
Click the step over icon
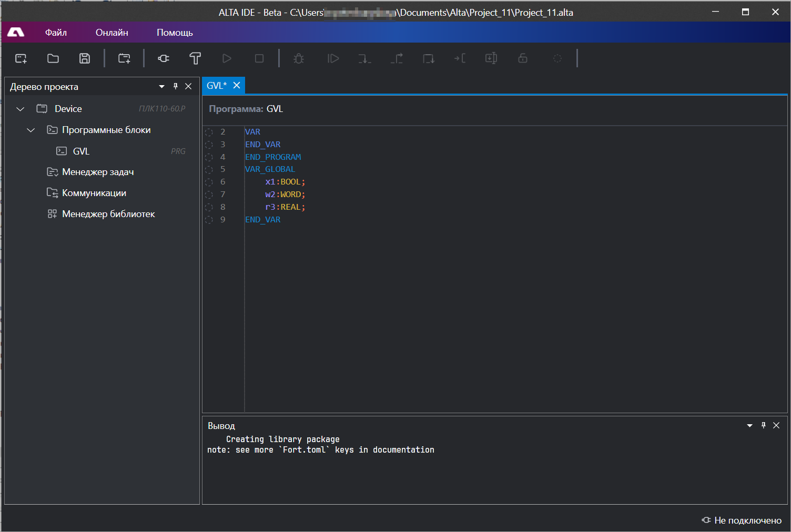tap(429, 58)
